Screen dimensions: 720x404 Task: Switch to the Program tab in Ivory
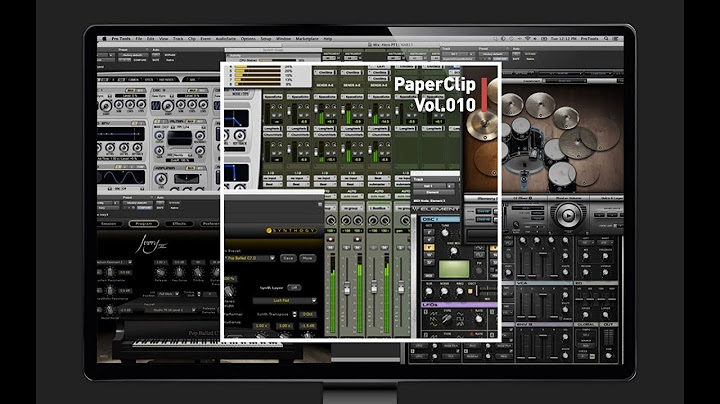tap(144, 224)
